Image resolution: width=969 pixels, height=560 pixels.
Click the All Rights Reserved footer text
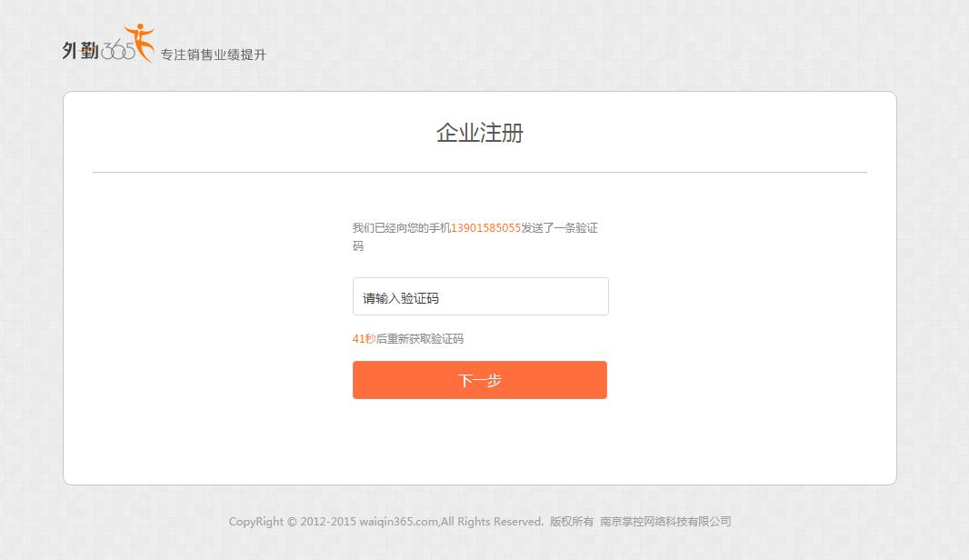pyautogui.click(x=492, y=522)
